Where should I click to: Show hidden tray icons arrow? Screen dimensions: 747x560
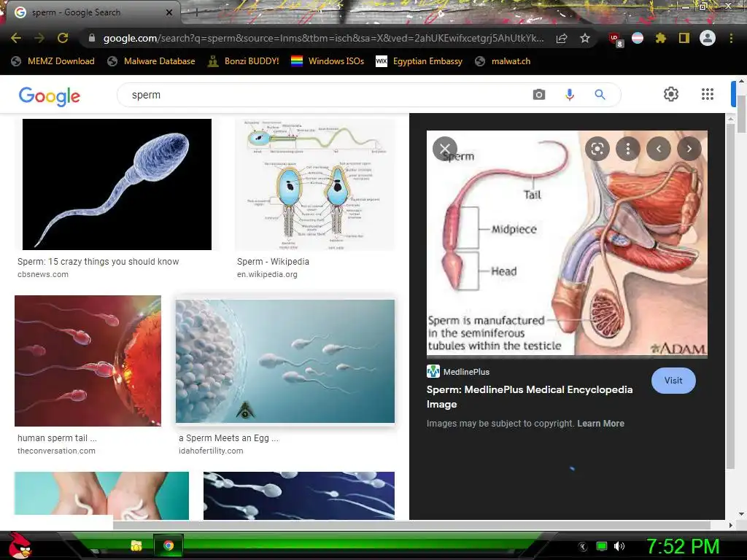583,546
